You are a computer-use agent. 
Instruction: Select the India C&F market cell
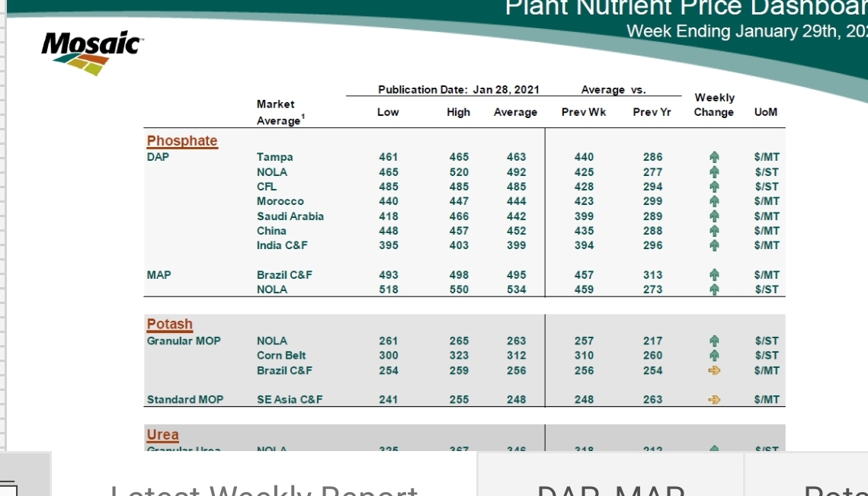point(282,245)
